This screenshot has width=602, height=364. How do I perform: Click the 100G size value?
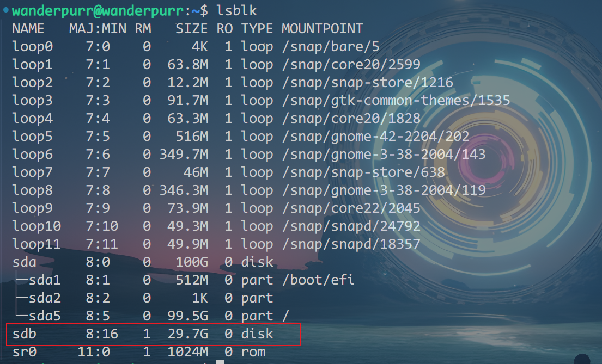(192, 262)
